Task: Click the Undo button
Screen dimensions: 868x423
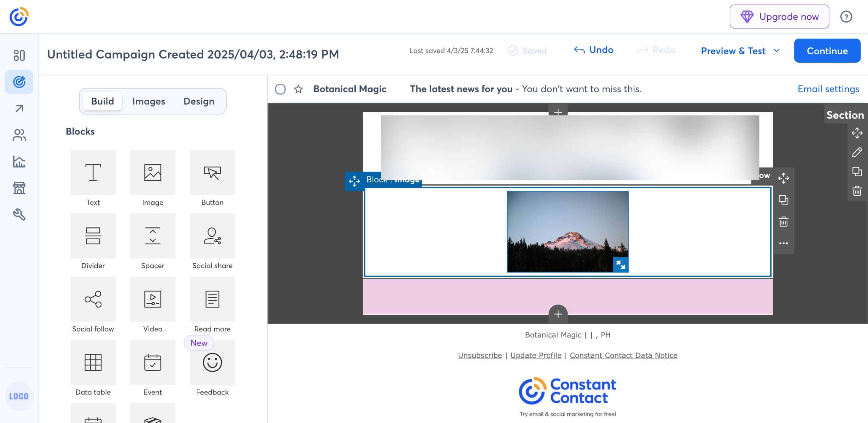Action: 593,50
